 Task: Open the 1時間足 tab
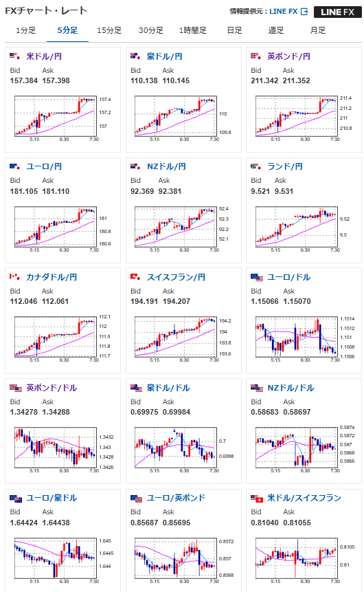tap(193, 30)
